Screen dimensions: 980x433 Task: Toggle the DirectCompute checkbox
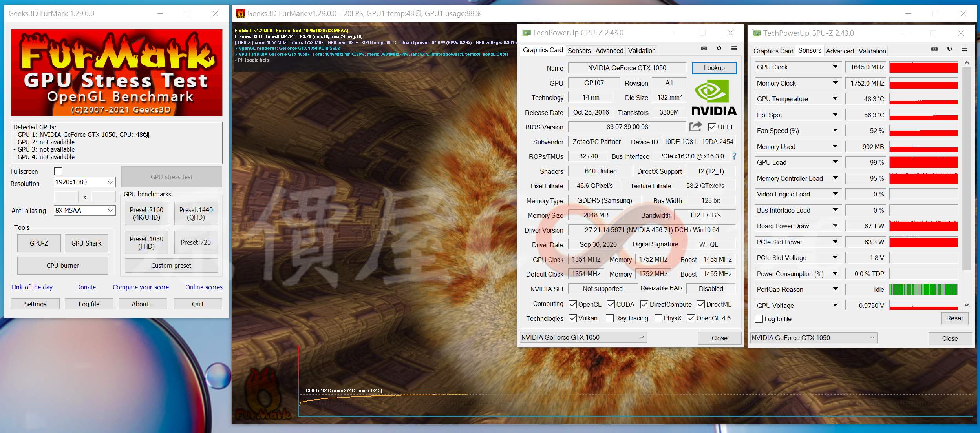coord(644,304)
